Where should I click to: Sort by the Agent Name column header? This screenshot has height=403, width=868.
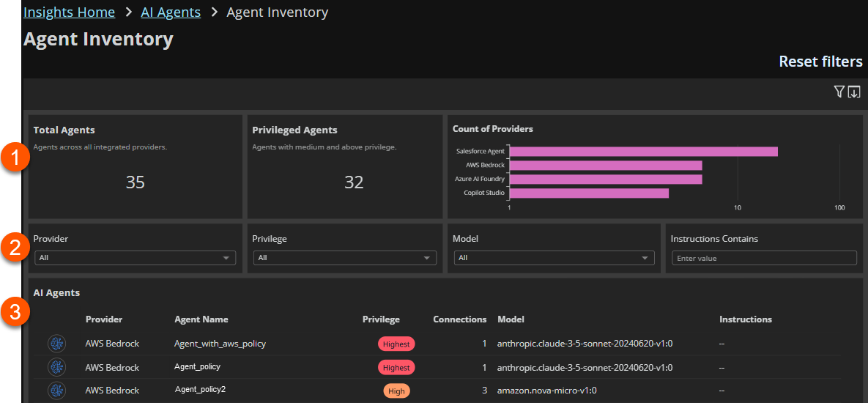[201, 319]
